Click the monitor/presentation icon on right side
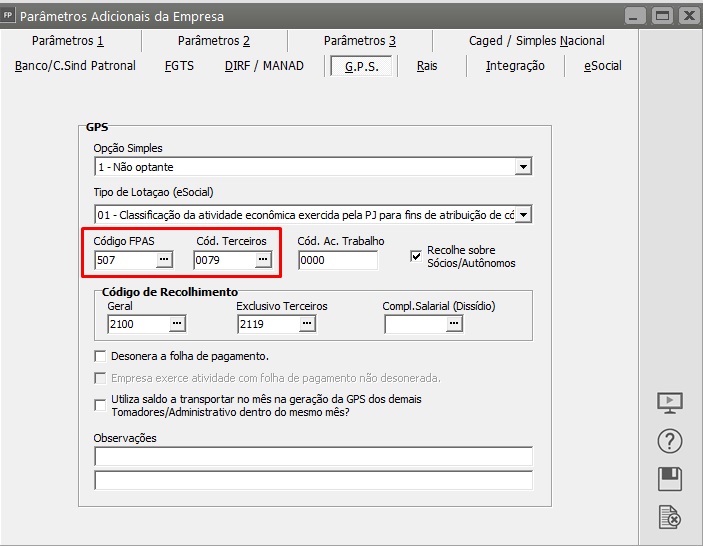Viewport: 703px width, 546px height. click(x=670, y=403)
